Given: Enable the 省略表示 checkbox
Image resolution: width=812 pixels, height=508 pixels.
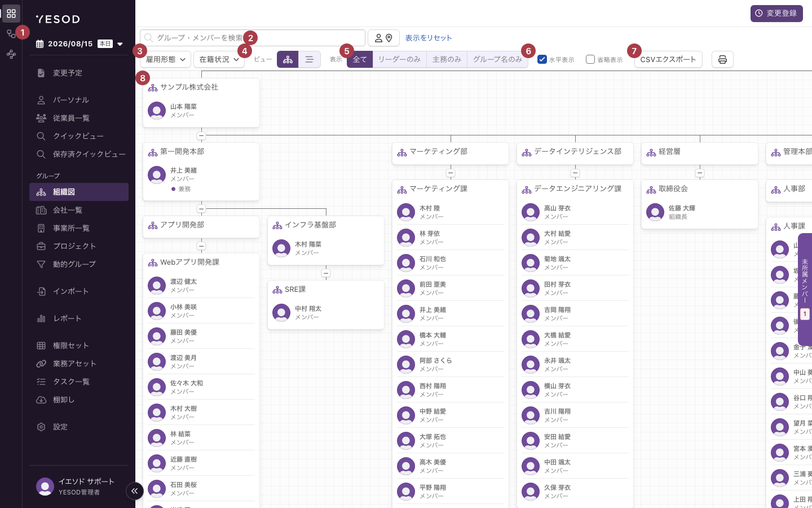Looking at the screenshot, I should [x=590, y=59].
